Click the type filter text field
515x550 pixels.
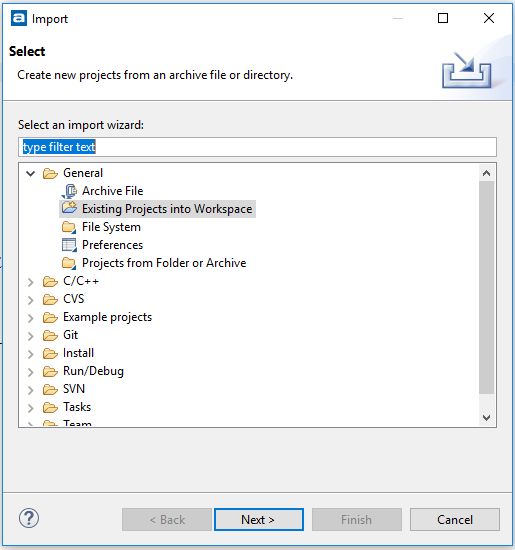tap(257, 147)
